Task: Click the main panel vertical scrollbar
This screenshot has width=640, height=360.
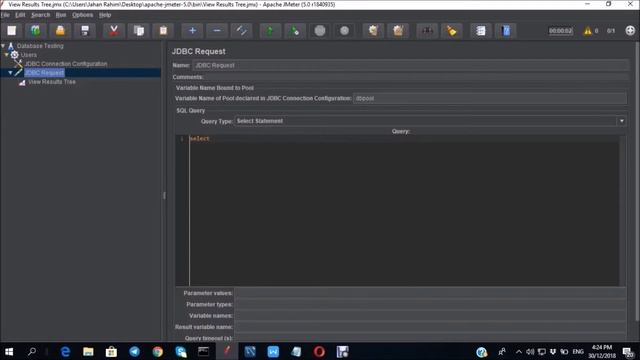Action: 637,182
